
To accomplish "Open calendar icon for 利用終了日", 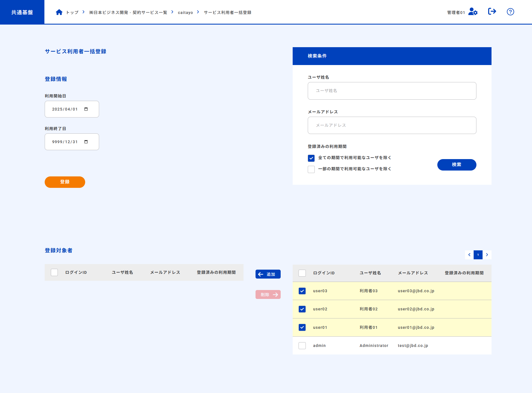I will 86,142.
